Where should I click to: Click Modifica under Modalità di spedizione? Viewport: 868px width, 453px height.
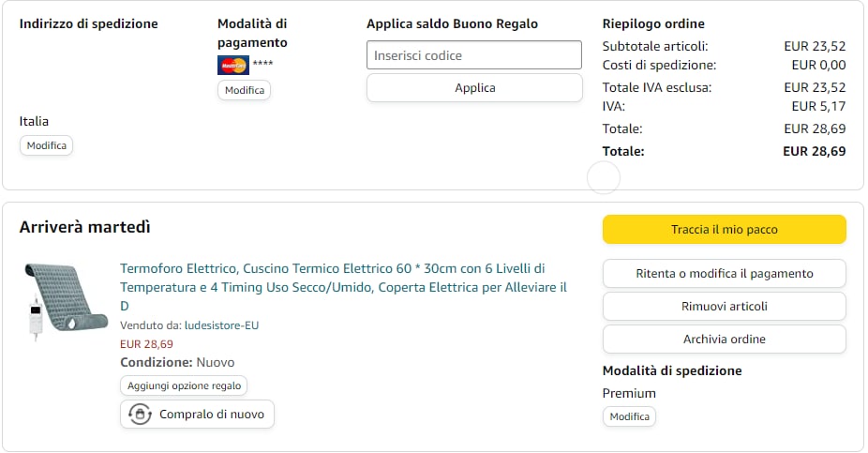tap(629, 416)
